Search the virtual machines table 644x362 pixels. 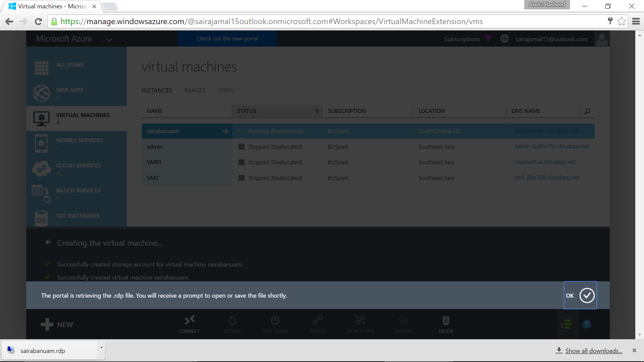587,111
